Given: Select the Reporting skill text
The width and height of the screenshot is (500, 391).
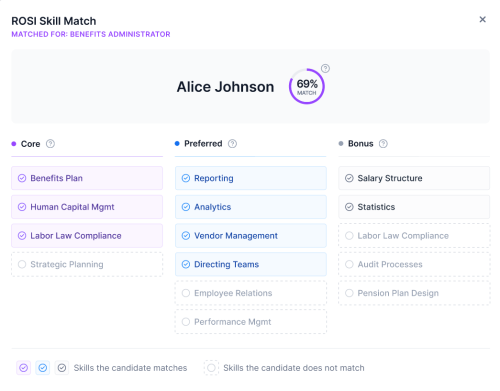Looking at the screenshot, I should tap(214, 178).
